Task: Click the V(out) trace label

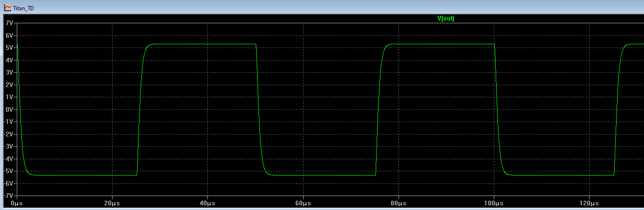Action: (x=445, y=19)
